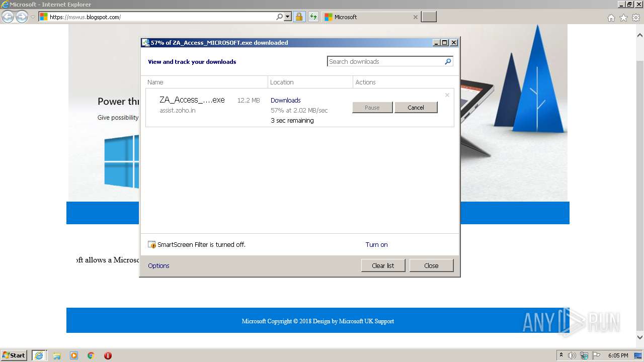This screenshot has width=644, height=362.
Task: Go back using the browser back arrow
Action: pos(8,17)
